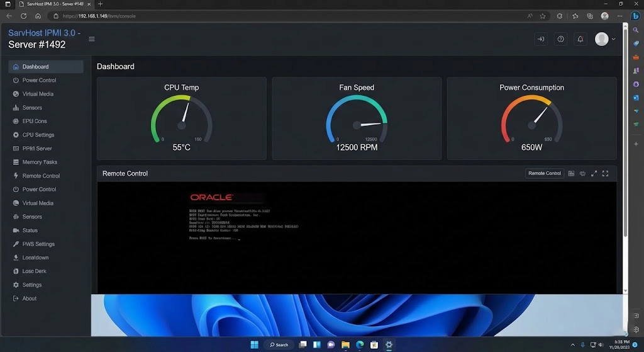The height and width of the screenshot is (352, 644).
Task: Click the Power Consumption gauge
Action: coord(532,118)
